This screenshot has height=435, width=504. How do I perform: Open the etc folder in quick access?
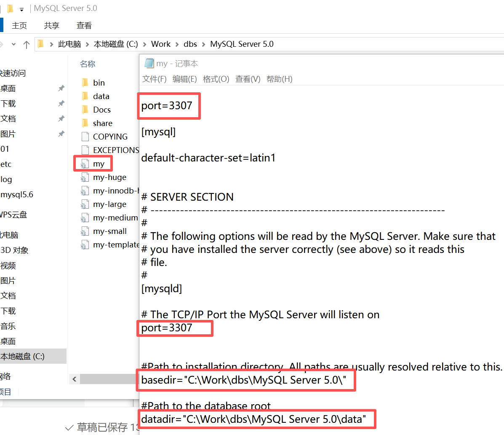click(x=6, y=164)
